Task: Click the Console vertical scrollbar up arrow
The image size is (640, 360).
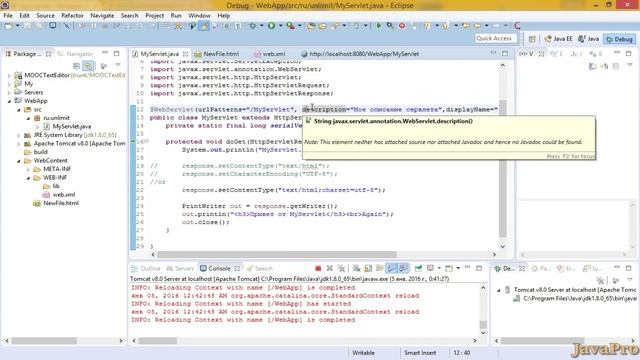Action: pyautogui.click(x=483, y=288)
